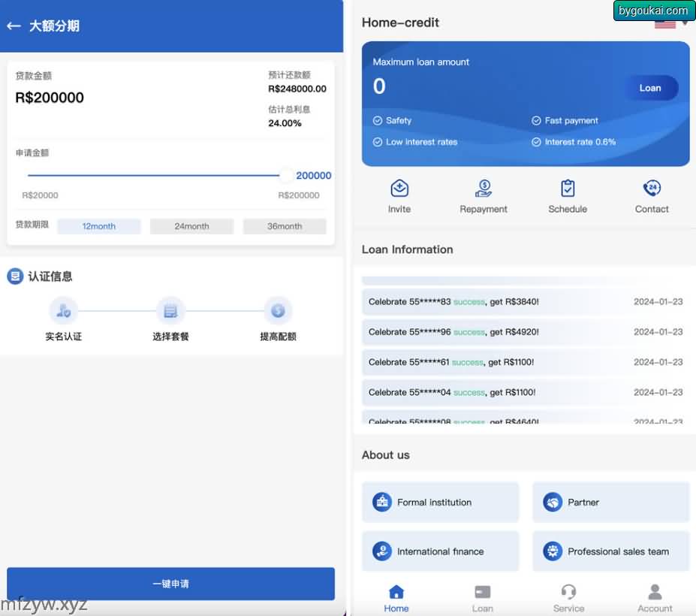Viewport: 696px width, 616px height.
Task: Select the 12month loan term
Action: pos(99,226)
